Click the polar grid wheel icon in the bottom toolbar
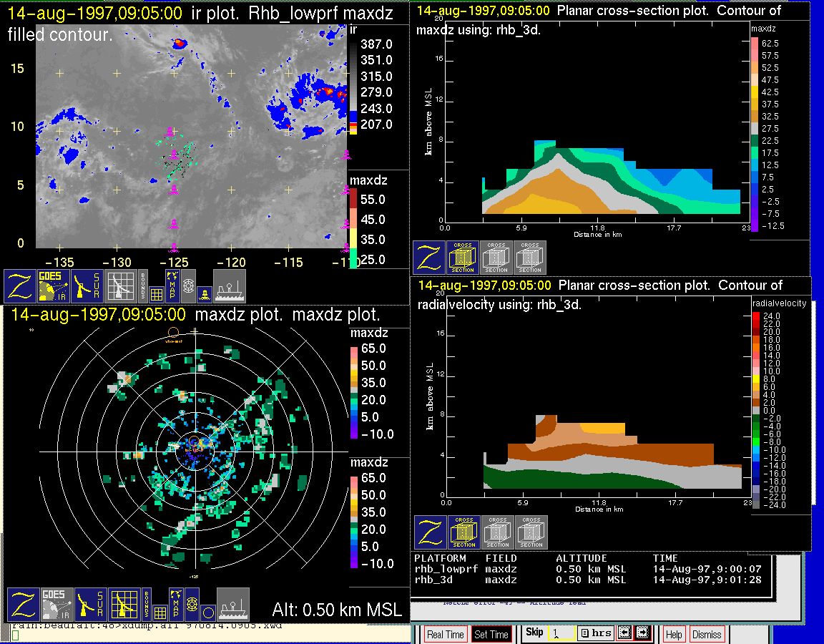This screenshot has height=644, width=824. click(192, 605)
